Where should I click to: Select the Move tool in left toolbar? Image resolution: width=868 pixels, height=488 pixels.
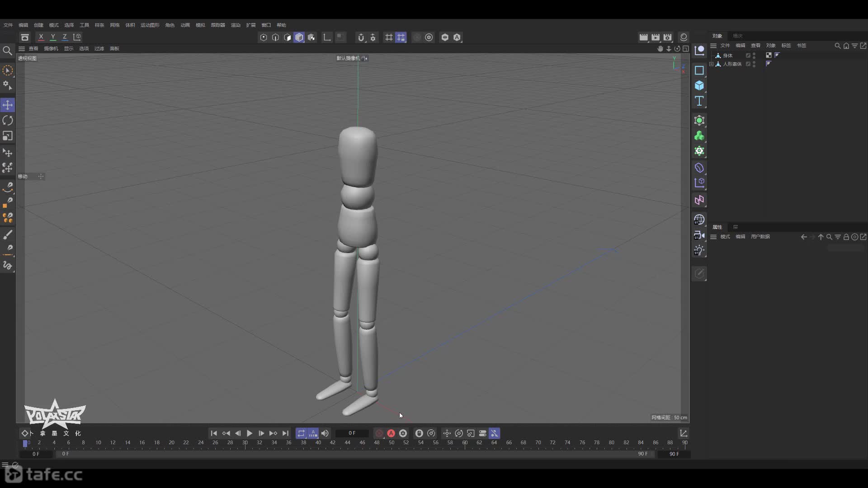point(8,105)
